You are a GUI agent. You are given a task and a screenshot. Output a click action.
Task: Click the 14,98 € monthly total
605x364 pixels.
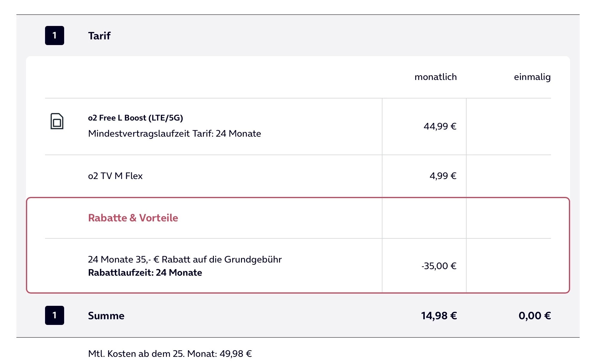tap(439, 316)
